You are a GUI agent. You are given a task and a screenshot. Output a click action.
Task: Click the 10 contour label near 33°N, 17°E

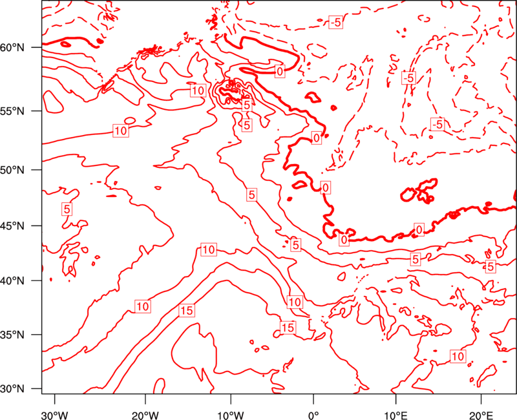click(458, 356)
